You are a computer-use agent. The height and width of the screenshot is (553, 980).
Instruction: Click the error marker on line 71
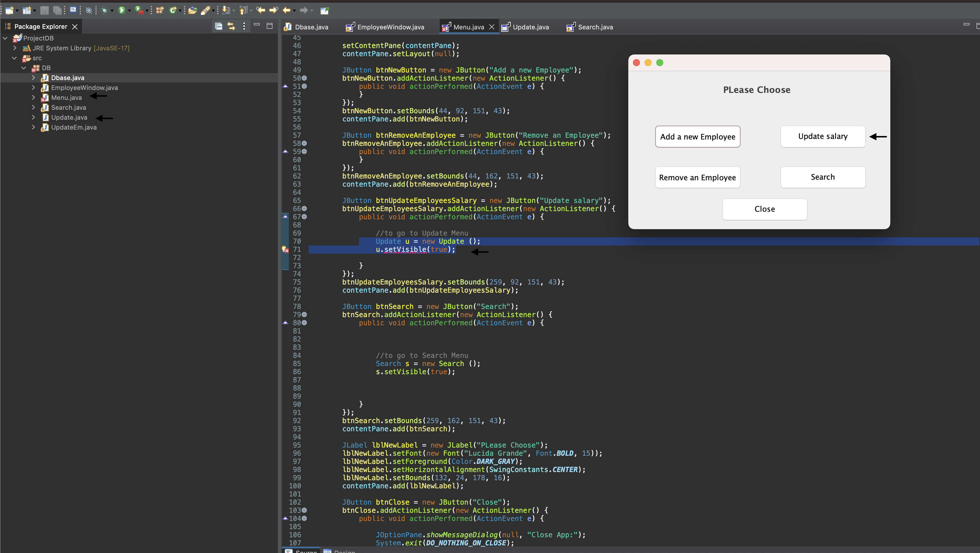click(x=285, y=250)
